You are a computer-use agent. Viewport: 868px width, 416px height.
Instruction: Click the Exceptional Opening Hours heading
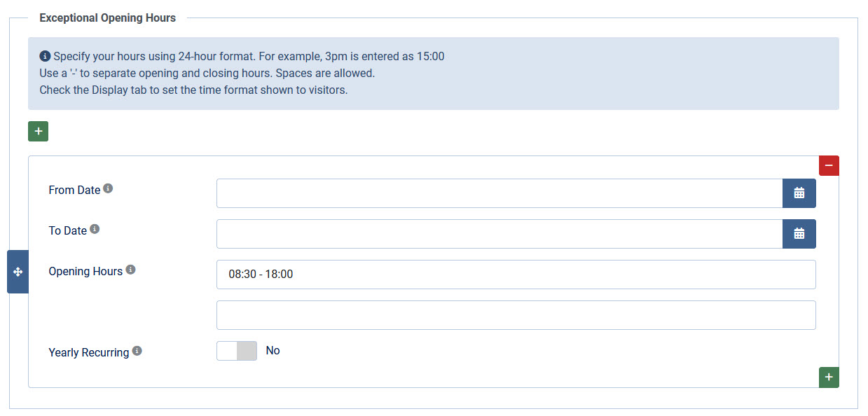pos(107,18)
